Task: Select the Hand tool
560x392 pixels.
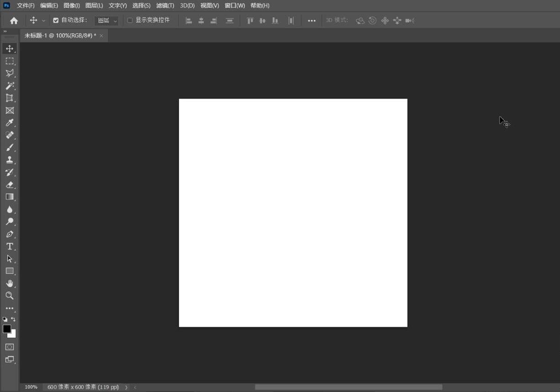Action: pos(10,283)
